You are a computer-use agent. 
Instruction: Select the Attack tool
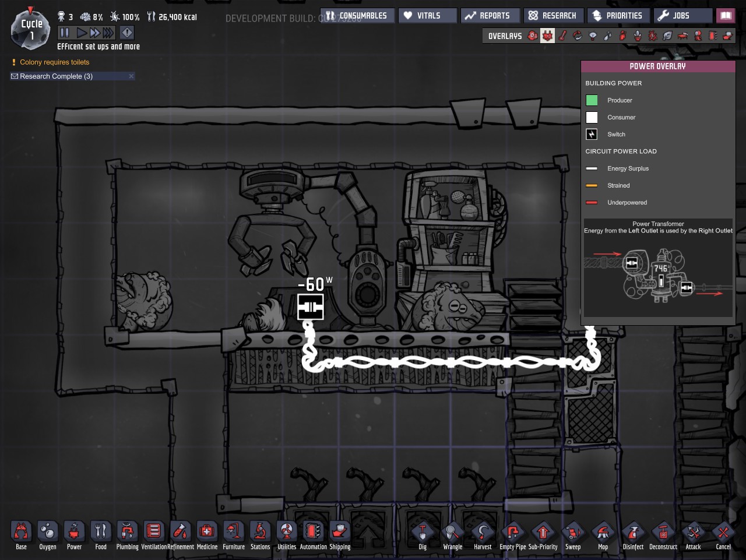click(x=693, y=536)
